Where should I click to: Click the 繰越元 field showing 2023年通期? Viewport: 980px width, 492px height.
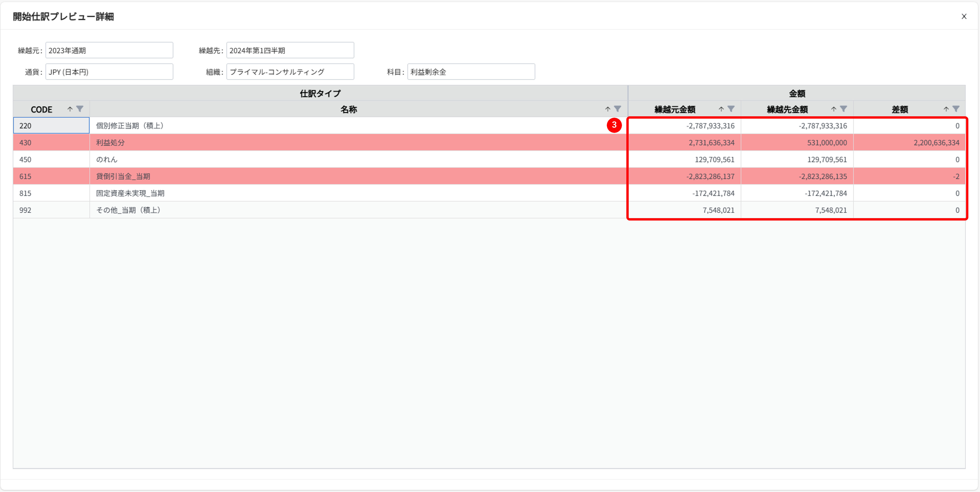pos(109,50)
